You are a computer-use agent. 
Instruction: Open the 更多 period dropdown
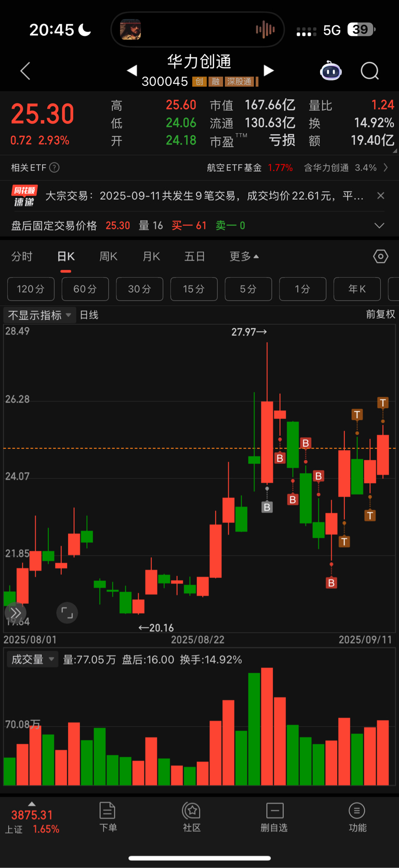tap(244, 256)
